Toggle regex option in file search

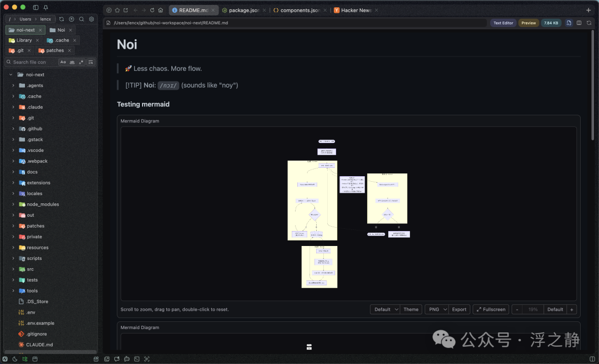click(x=81, y=62)
